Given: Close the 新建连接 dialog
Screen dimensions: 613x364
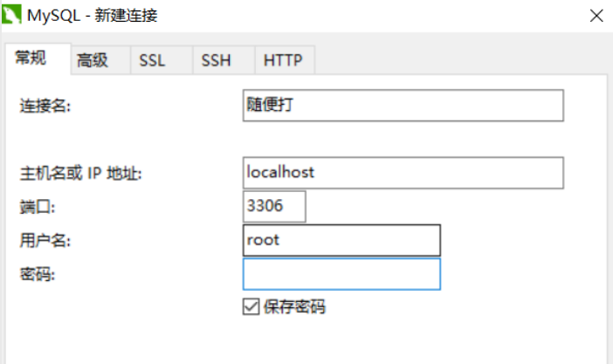Looking at the screenshot, I should coord(596,16).
